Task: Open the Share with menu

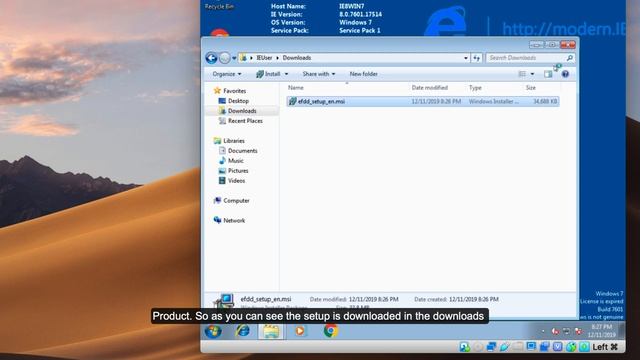Action: (x=319, y=74)
